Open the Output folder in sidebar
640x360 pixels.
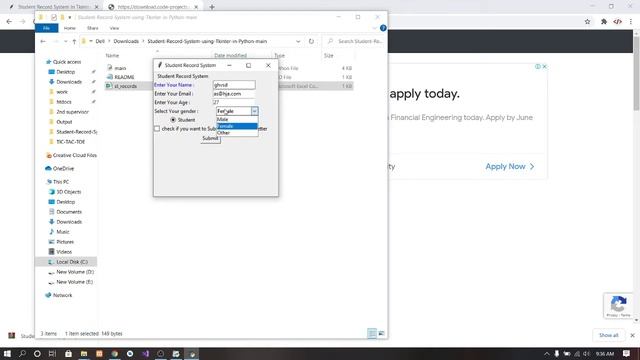click(x=64, y=122)
